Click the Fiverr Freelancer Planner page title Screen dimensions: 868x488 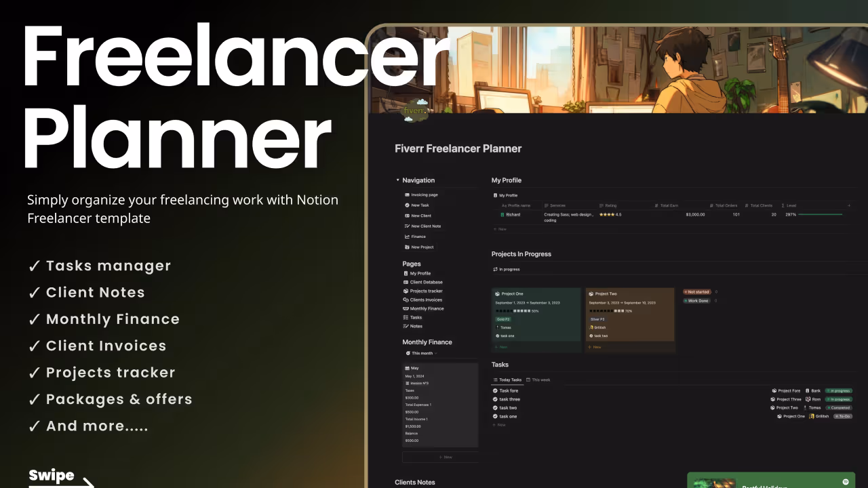click(458, 148)
